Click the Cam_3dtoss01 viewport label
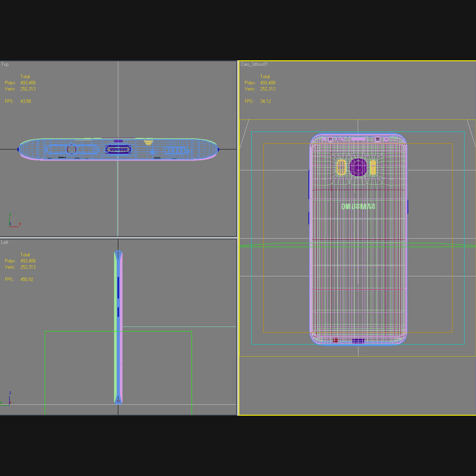 click(x=254, y=64)
